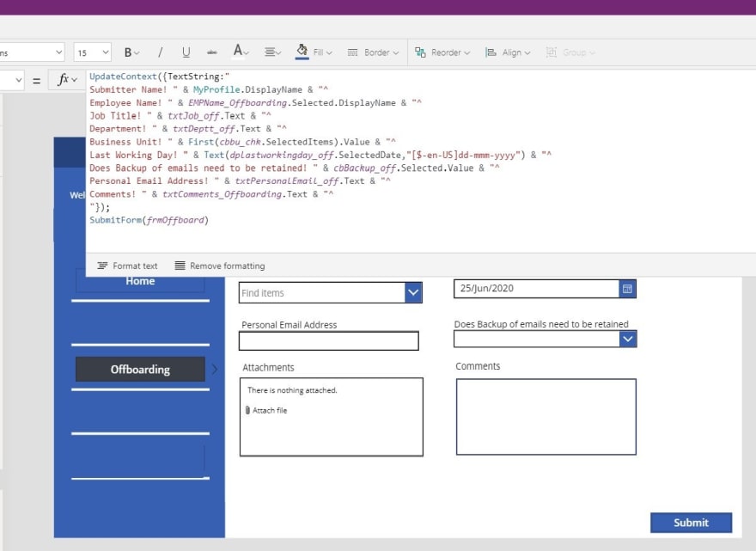756x551 pixels.
Task: Click the Does Backup of emails label
Action: click(541, 324)
